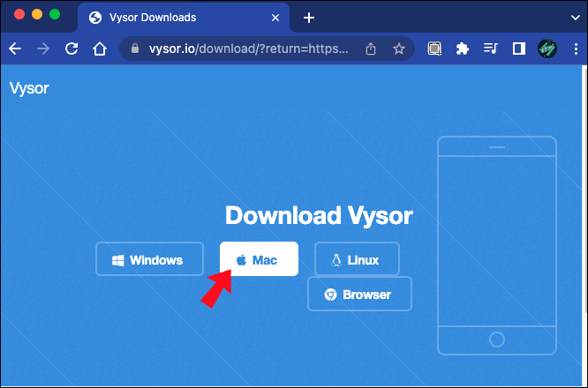Share this page from the address bar
Viewport: 588px width, 388px height.
tap(371, 48)
